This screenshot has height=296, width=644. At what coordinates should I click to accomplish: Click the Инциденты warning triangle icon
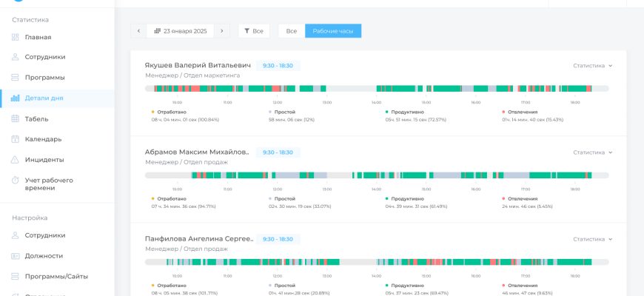pyautogui.click(x=16, y=160)
